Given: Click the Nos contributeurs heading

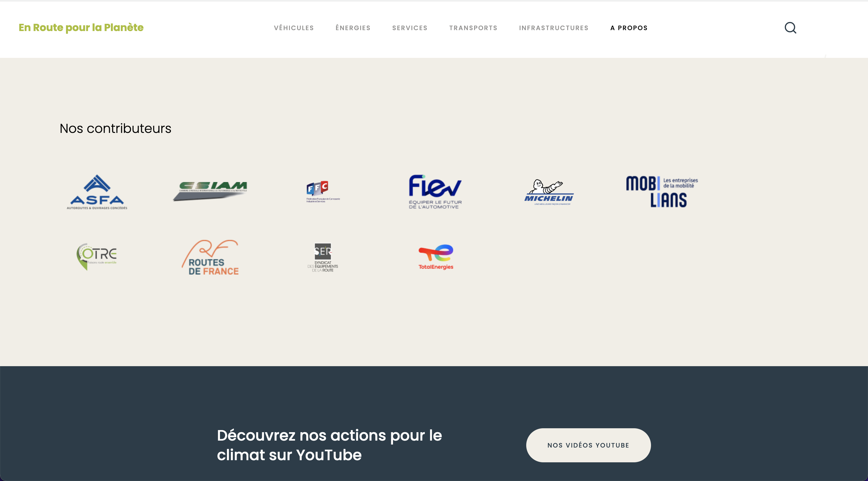Looking at the screenshot, I should click(115, 128).
